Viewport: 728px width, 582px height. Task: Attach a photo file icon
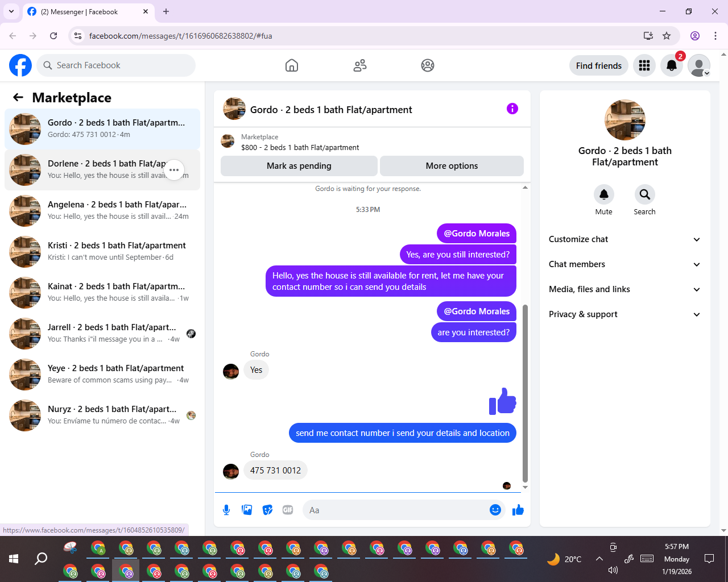click(x=247, y=510)
